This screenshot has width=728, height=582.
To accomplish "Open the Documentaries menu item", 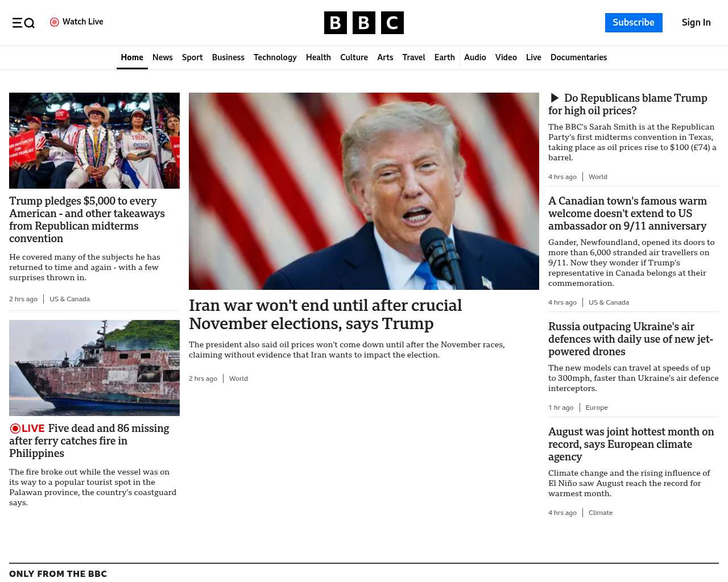I will coord(578,57).
